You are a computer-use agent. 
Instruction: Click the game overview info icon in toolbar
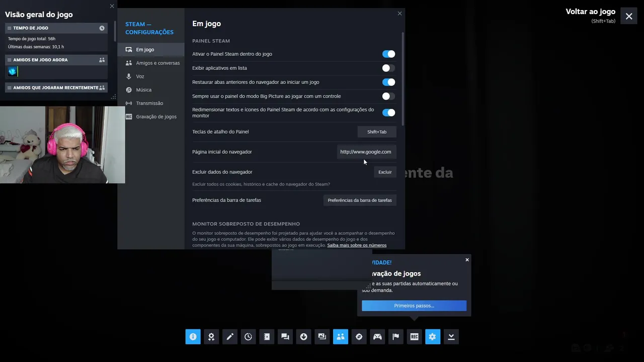[x=193, y=337]
